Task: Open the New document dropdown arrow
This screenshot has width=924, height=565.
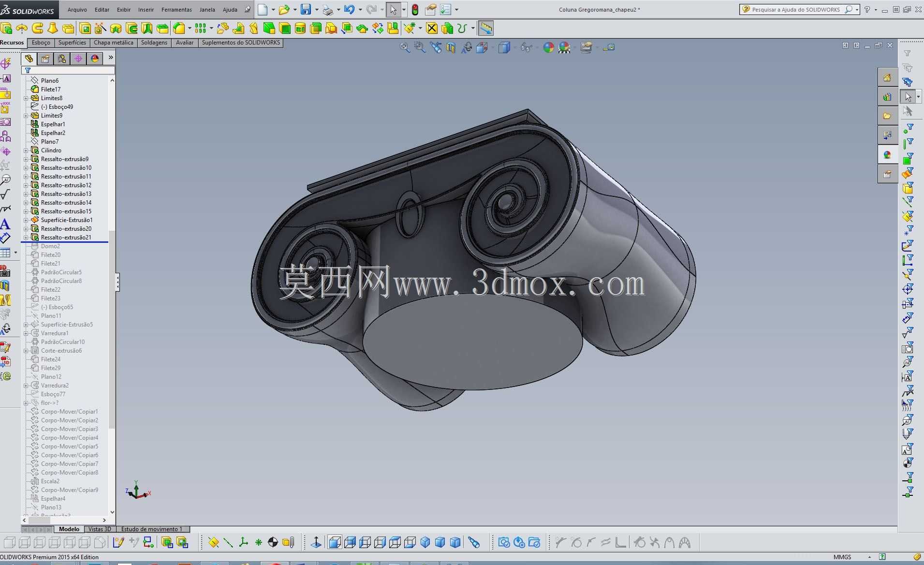Action: (x=273, y=10)
